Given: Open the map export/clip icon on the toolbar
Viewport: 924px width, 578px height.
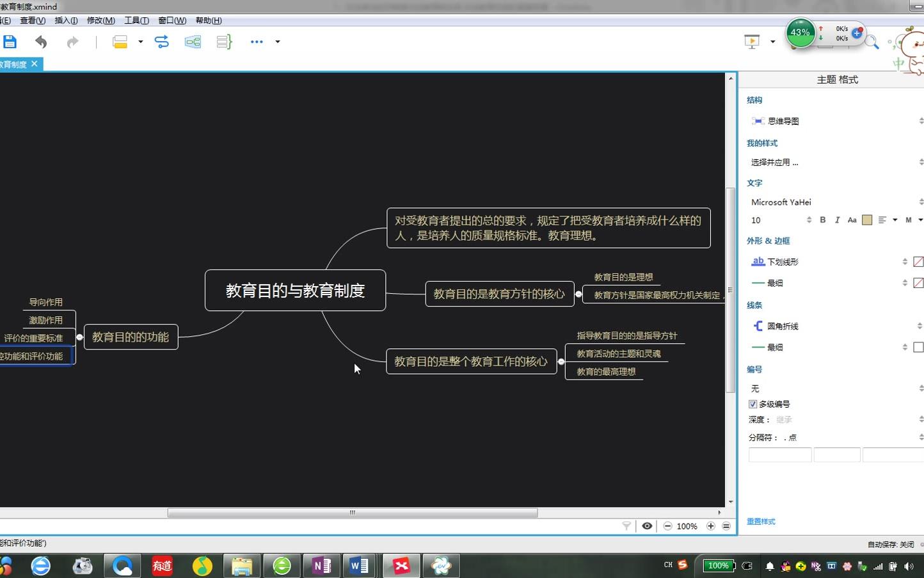Looking at the screenshot, I should coord(193,41).
